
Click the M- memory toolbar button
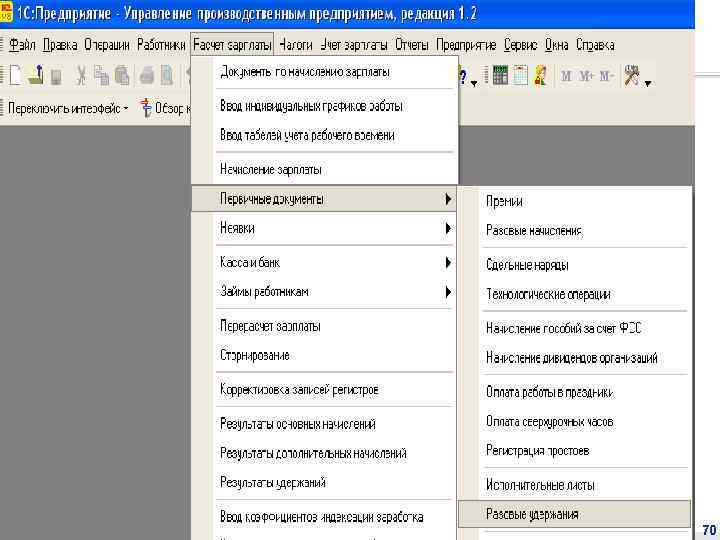(x=606, y=76)
